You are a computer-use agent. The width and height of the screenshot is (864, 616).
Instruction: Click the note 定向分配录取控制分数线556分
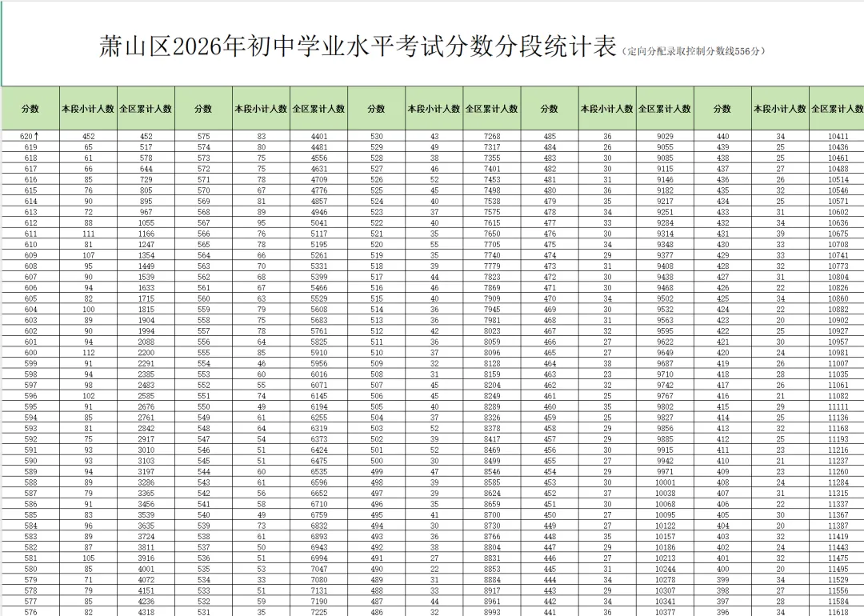tap(694, 51)
